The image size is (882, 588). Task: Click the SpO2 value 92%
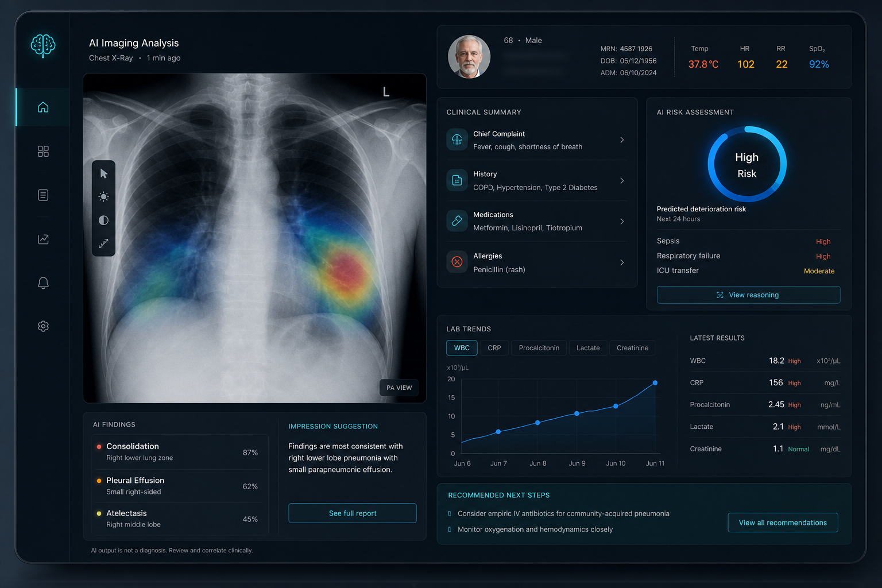(x=819, y=64)
